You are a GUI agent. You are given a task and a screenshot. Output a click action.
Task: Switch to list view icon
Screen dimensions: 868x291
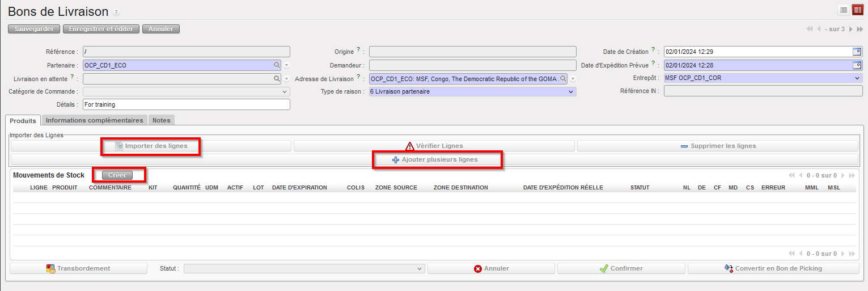(x=844, y=10)
